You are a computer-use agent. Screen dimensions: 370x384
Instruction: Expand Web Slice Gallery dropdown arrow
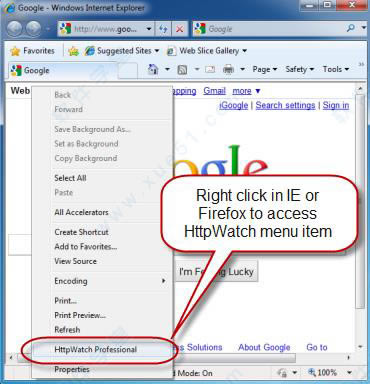(x=245, y=51)
